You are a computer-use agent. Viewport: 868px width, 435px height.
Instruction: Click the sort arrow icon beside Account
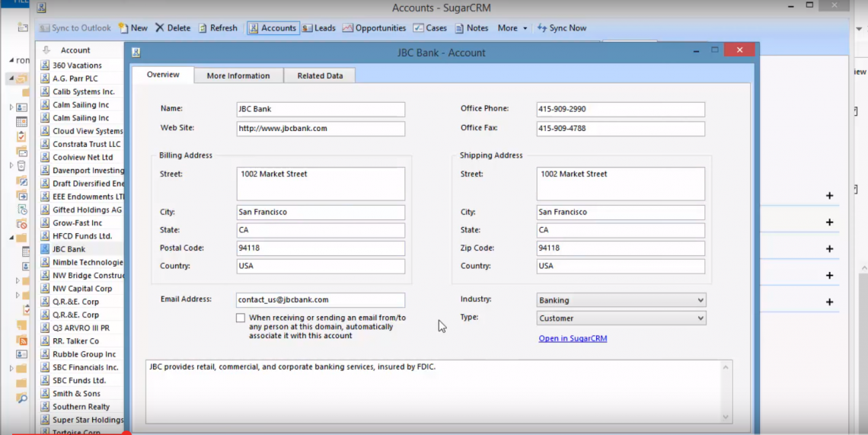coord(46,50)
